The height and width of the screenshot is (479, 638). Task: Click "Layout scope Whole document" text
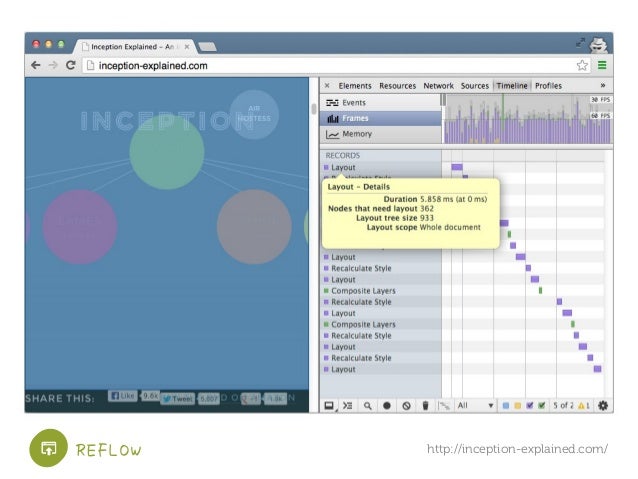click(424, 227)
